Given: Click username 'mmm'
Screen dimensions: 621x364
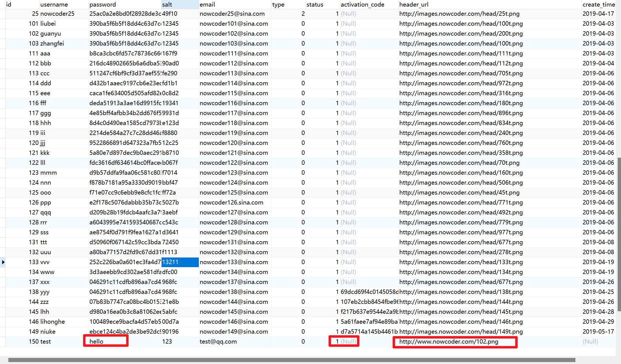Looking at the screenshot, I should click(49, 173).
